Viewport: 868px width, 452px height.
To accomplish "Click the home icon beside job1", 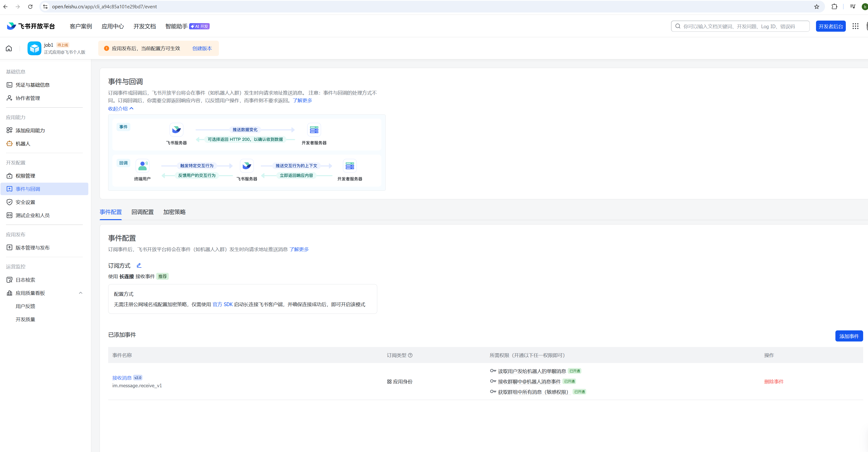I will click(x=9, y=48).
